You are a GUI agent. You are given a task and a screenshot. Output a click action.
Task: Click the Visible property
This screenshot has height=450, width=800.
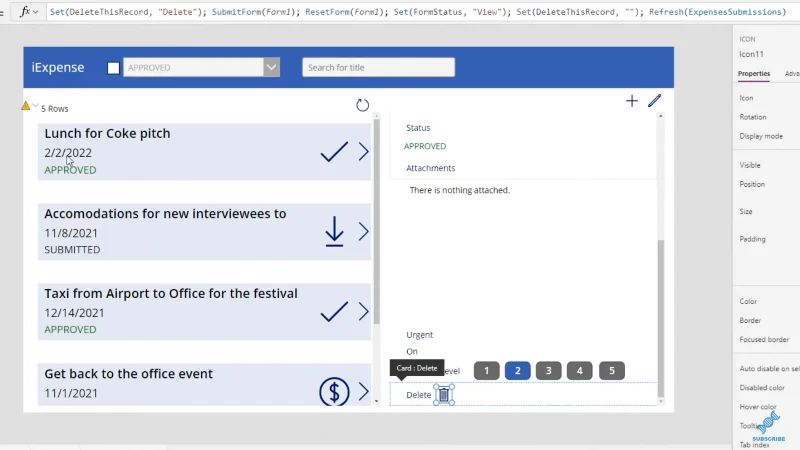tap(749, 165)
